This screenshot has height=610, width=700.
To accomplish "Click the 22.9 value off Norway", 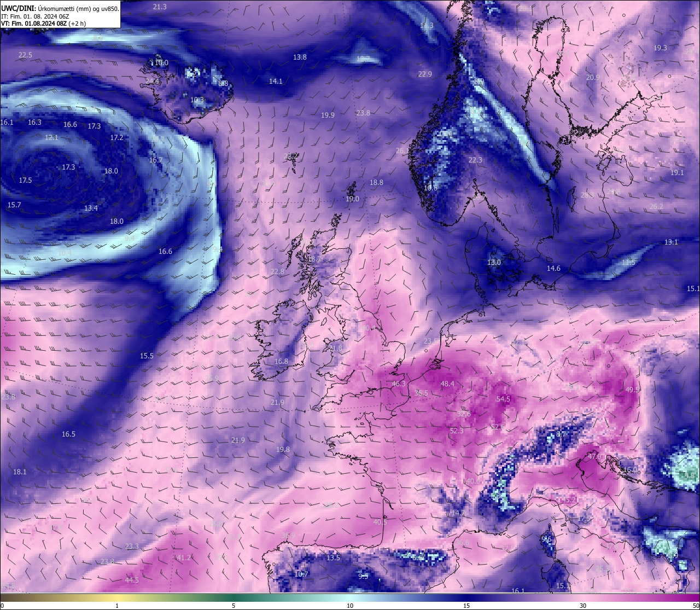I will 425,74.
